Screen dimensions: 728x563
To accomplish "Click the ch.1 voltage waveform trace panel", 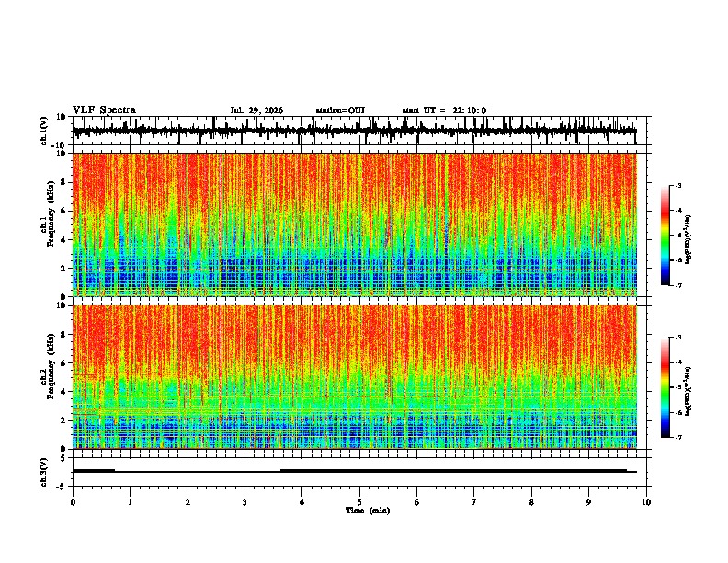I will coord(359,131).
